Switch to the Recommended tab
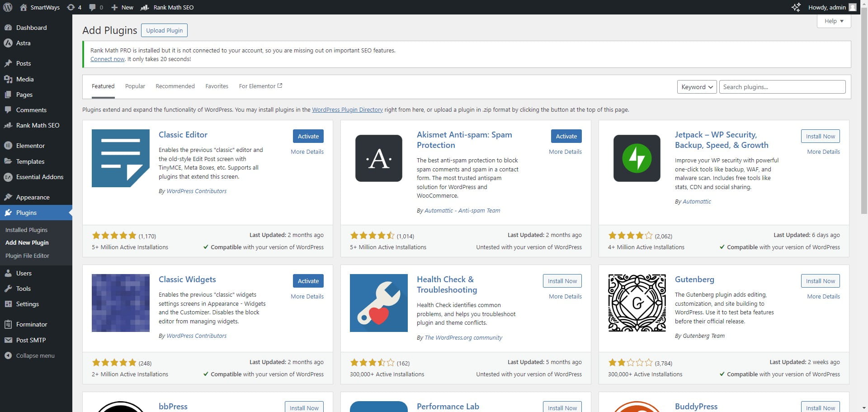 [x=175, y=86]
